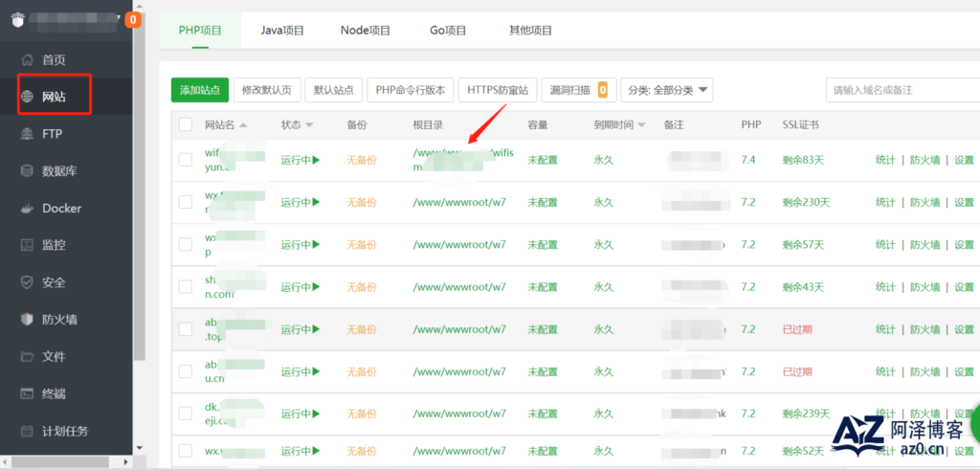
Task: Click the HTTPS防窜站 button
Action: [498, 90]
